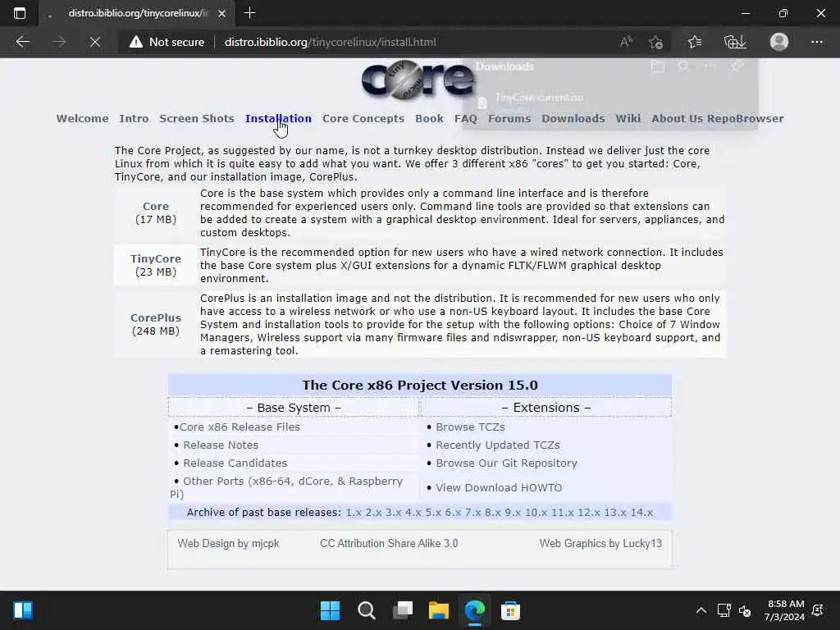Open Microsoft Store from taskbar
Screen dimensions: 840x630
[510, 610]
